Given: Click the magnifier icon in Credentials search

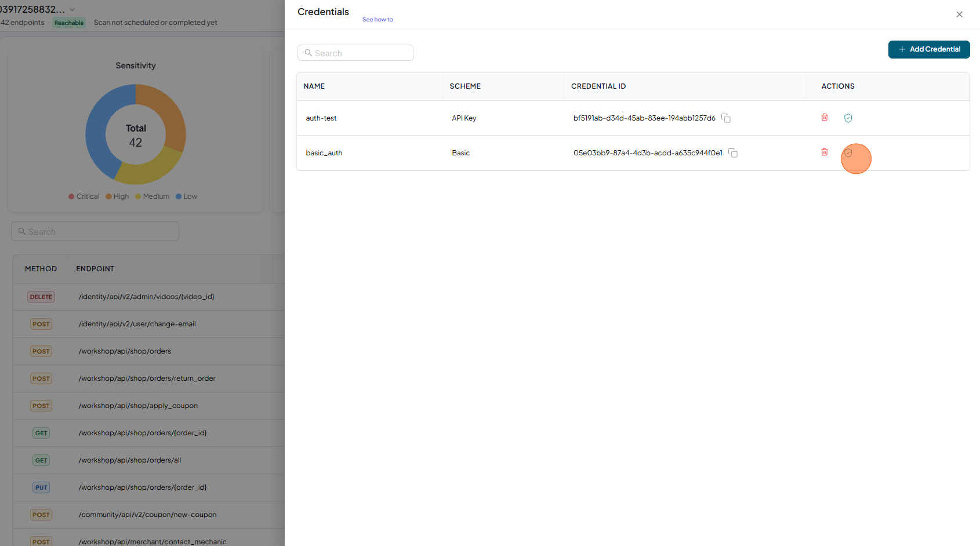Looking at the screenshot, I should coord(308,53).
